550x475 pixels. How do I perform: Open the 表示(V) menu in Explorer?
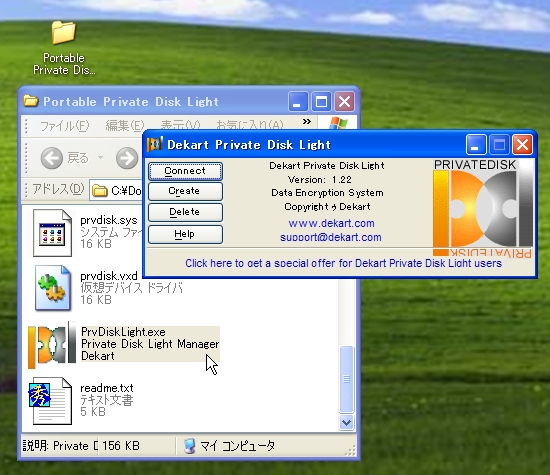tap(180, 125)
